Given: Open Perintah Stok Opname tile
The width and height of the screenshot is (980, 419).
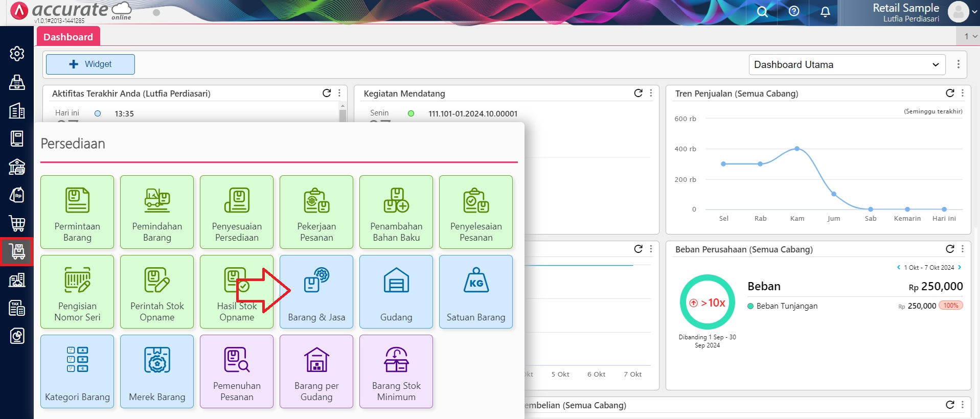Looking at the screenshot, I should (157, 292).
